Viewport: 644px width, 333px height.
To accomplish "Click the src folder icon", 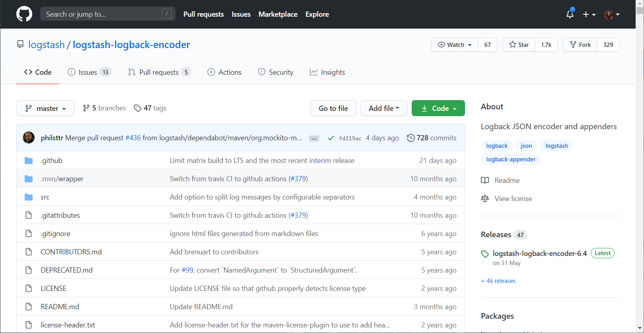I will coord(29,197).
